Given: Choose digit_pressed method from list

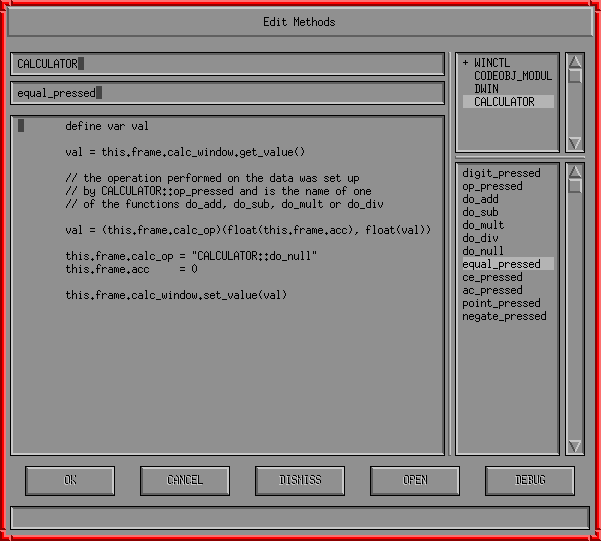Looking at the screenshot, I should coord(501,173).
